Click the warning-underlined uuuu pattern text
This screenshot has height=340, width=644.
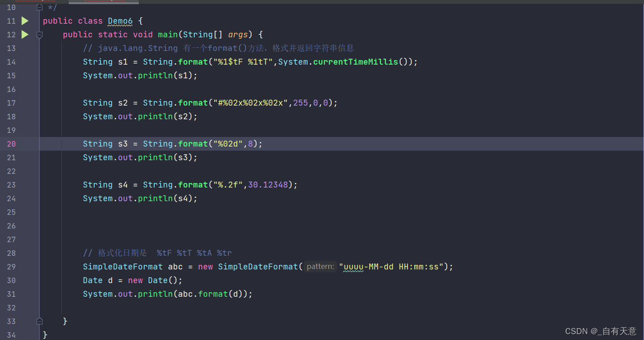click(x=353, y=266)
